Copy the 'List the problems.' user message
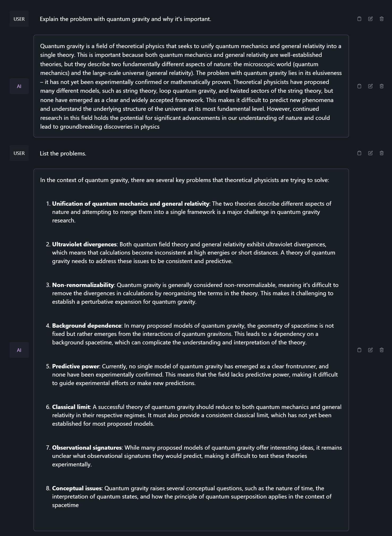Image resolution: width=392 pixels, height=536 pixels. (x=359, y=153)
